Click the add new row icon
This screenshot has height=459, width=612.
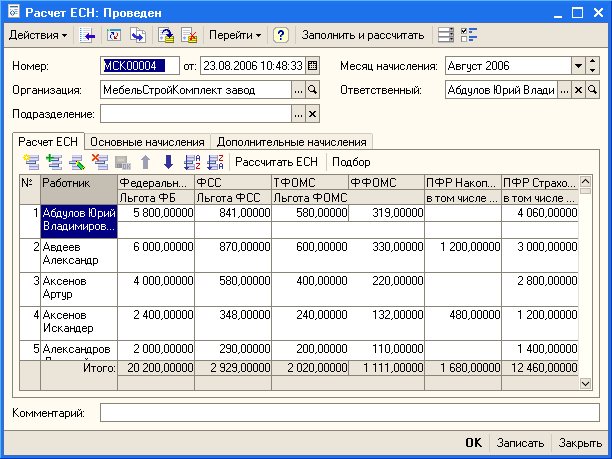(31, 162)
